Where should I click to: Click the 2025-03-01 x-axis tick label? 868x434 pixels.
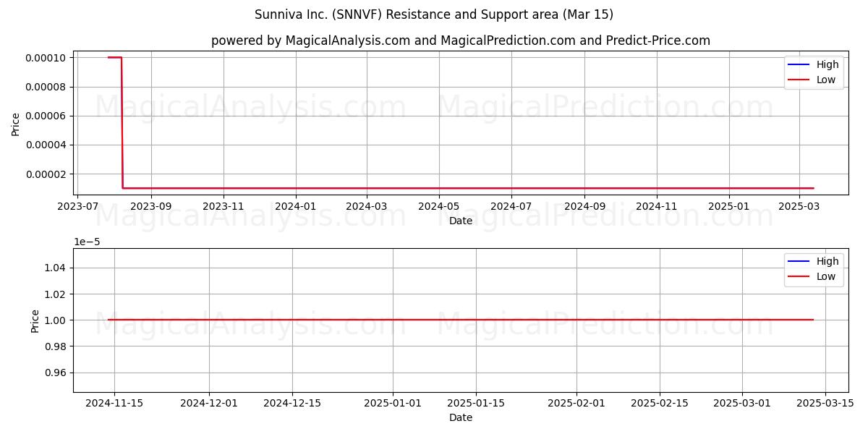pos(743,403)
